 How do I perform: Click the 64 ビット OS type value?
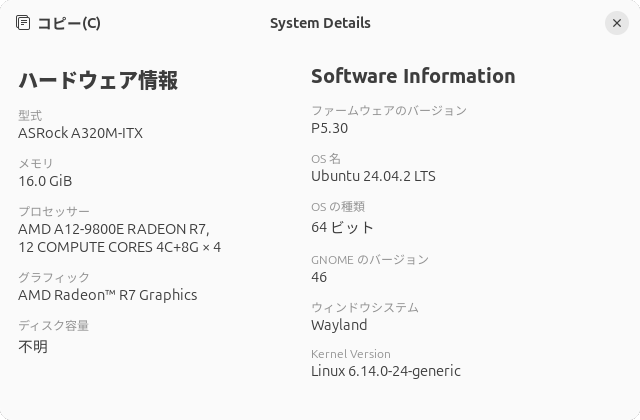342,228
